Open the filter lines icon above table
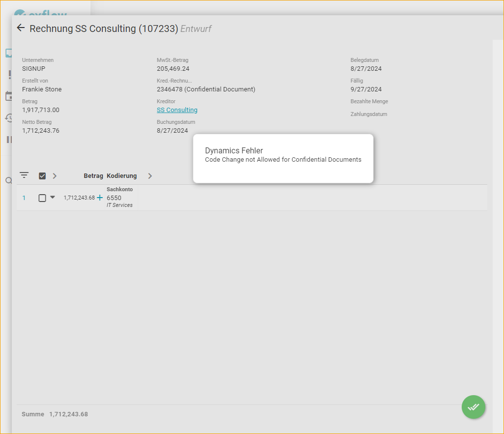504x434 pixels. (x=24, y=175)
